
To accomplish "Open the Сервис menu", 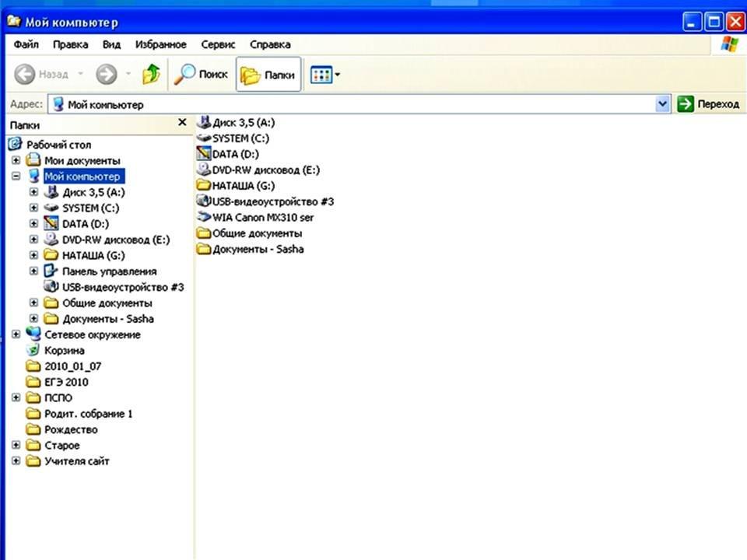I will tap(218, 44).
